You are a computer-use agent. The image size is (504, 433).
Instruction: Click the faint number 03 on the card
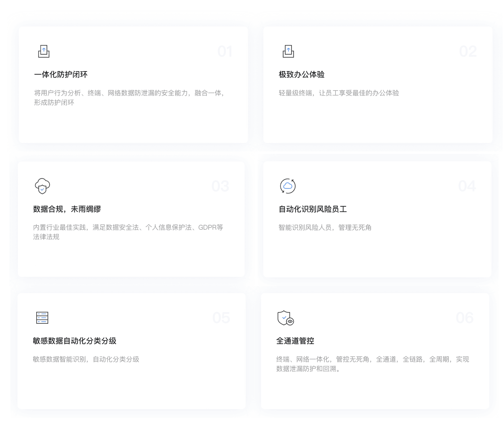(220, 186)
